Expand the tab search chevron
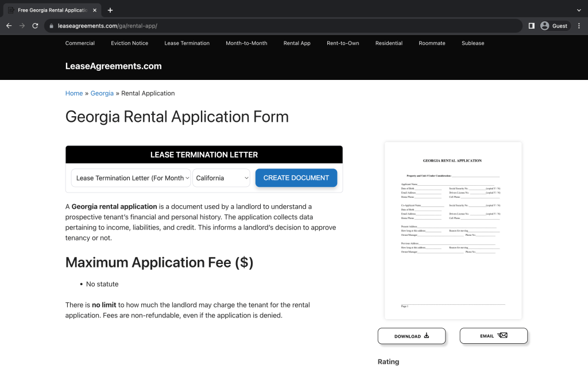588x368 pixels. coord(578,10)
